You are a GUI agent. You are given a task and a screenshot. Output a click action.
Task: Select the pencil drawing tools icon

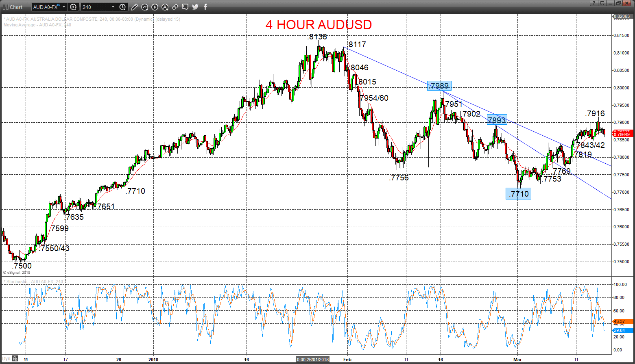click(135, 7)
